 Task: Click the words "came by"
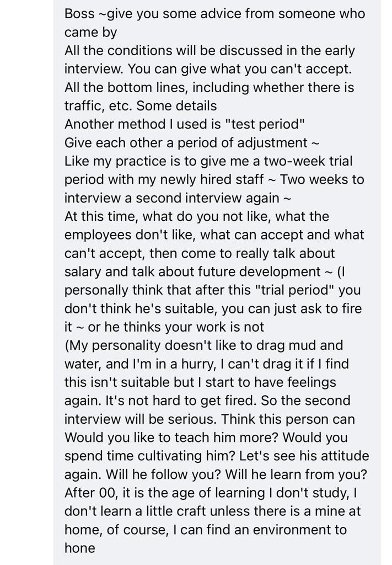point(91,32)
